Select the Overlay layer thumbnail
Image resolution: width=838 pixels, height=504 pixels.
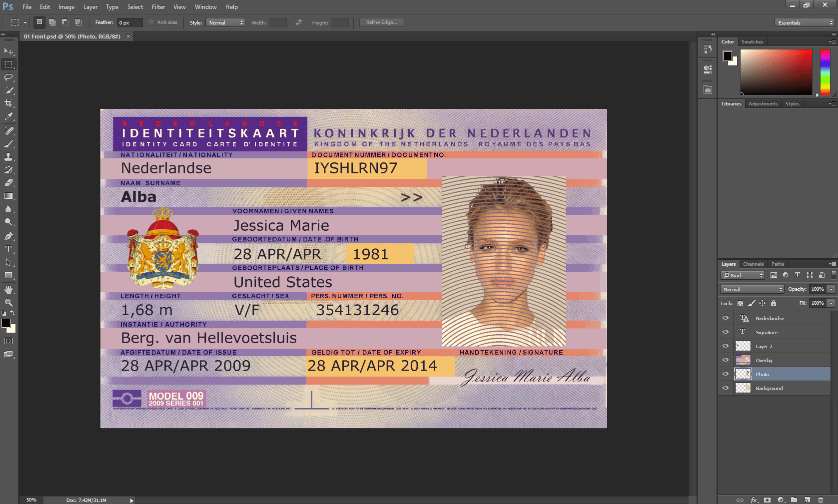click(743, 360)
